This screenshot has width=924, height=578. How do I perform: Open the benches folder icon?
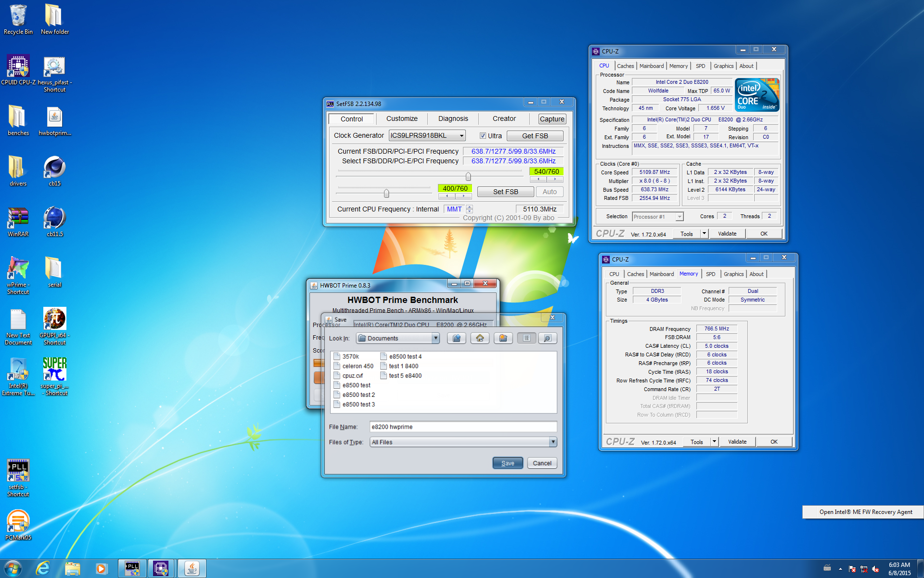tap(18, 120)
